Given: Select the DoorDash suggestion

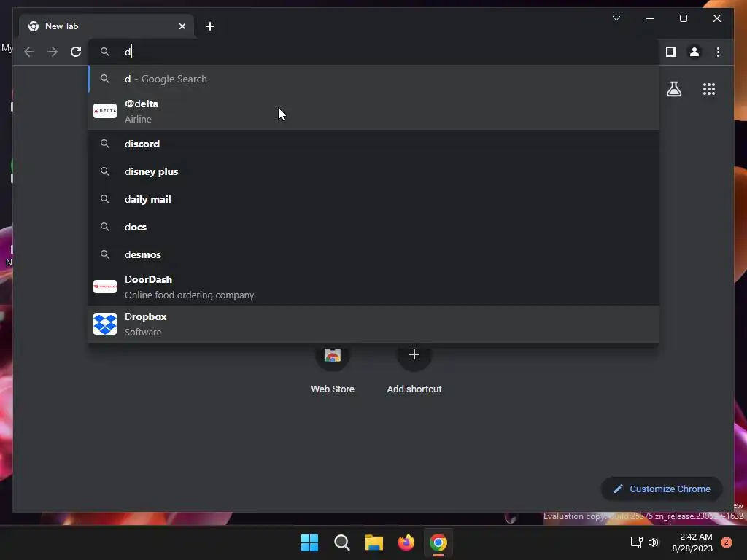Looking at the screenshot, I should pyautogui.click(x=373, y=287).
